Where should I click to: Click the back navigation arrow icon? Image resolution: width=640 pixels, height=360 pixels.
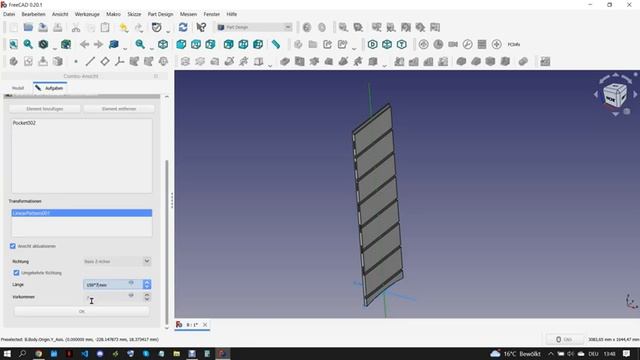[x=84, y=44]
